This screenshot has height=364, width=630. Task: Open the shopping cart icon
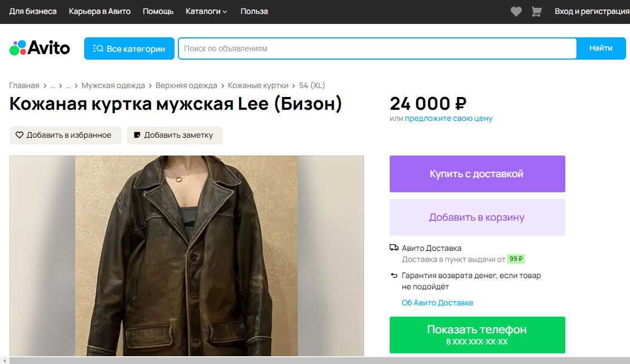click(x=536, y=11)
